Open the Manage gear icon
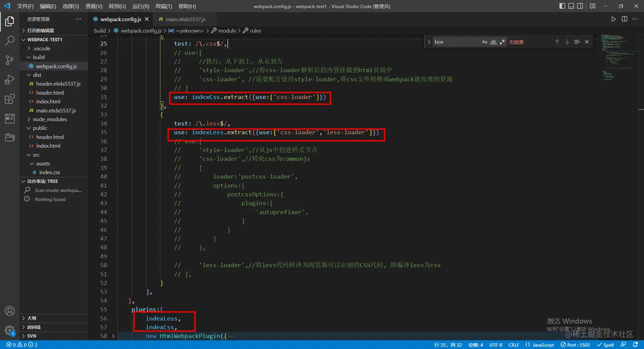The height and width of the screenshot is (349, 644). [x=9, y=331]
